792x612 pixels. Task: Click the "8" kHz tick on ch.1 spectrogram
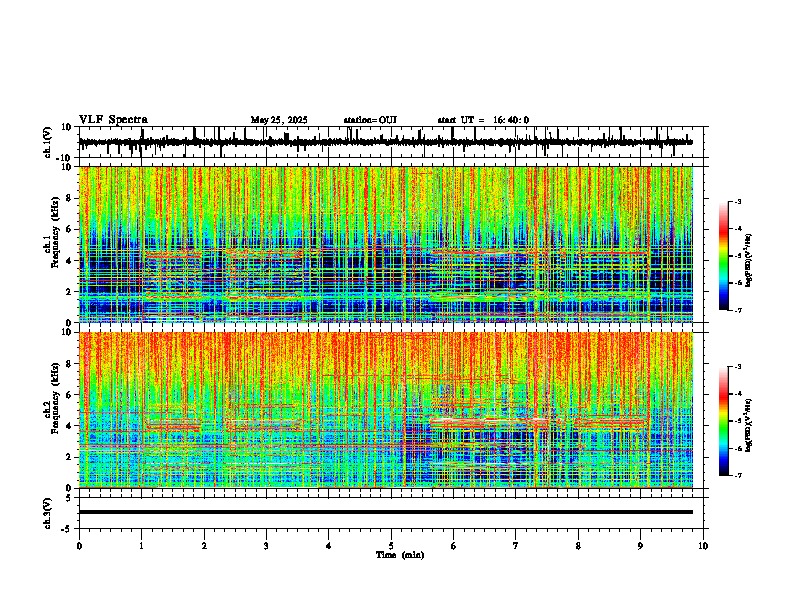pos(69,198)
